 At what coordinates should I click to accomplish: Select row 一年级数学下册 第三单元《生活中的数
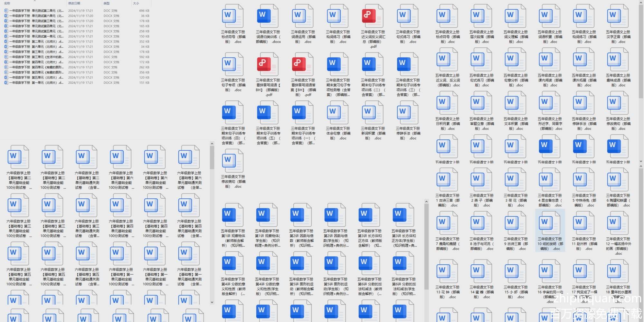(x=77, y=57)
